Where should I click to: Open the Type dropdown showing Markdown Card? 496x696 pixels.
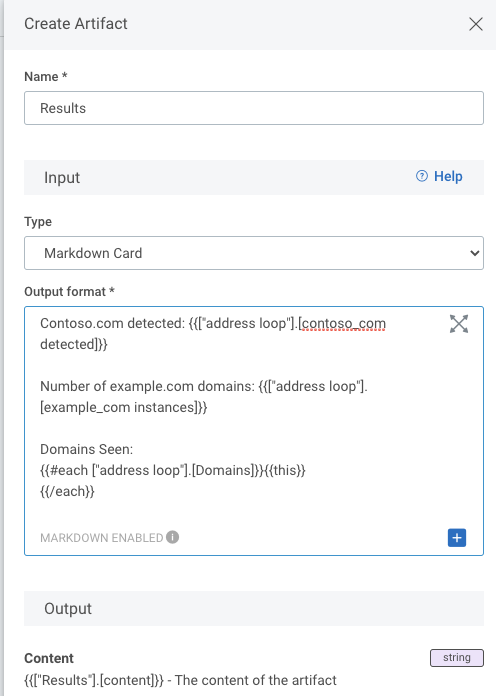click(254, 253)
